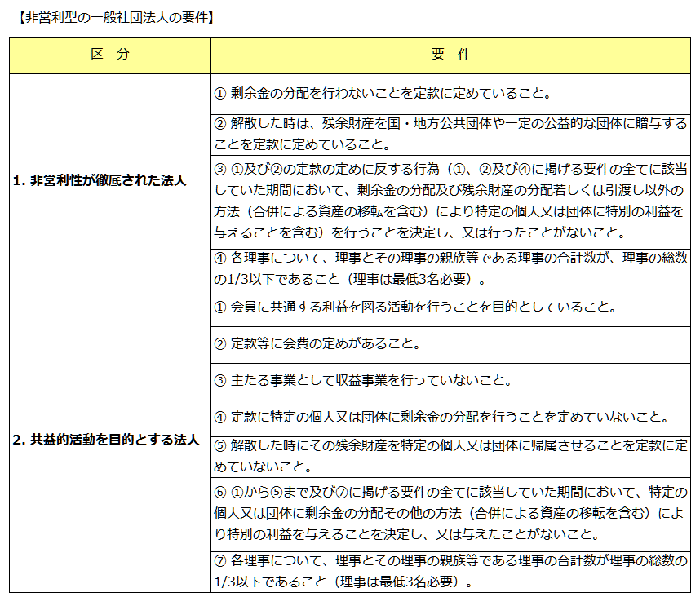This screenshot has width=700, height=606.
Task: Click the row 主たる事業として収益事業を行っていないこと
Action: click(451, 381)
